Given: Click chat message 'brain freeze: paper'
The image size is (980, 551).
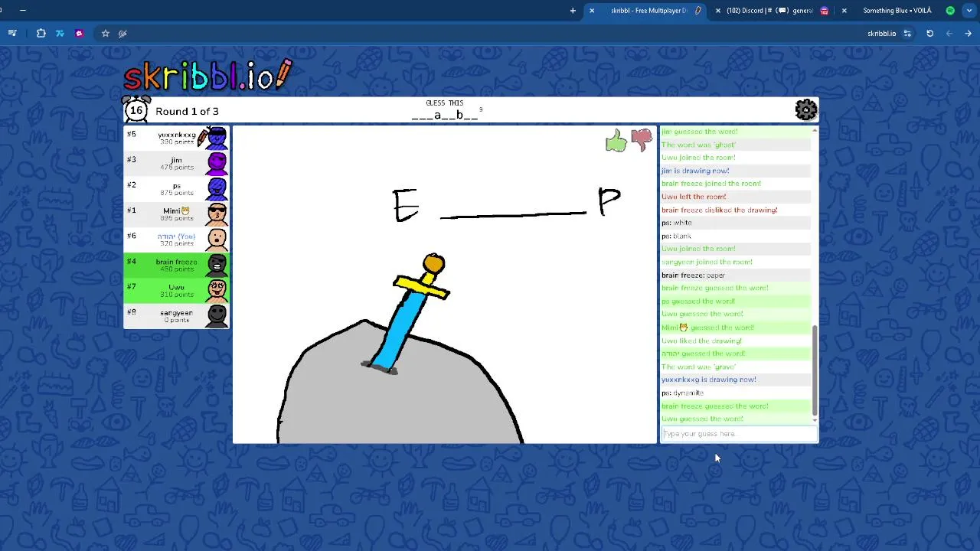Looking at the screenshot, I should coord(693,275).
